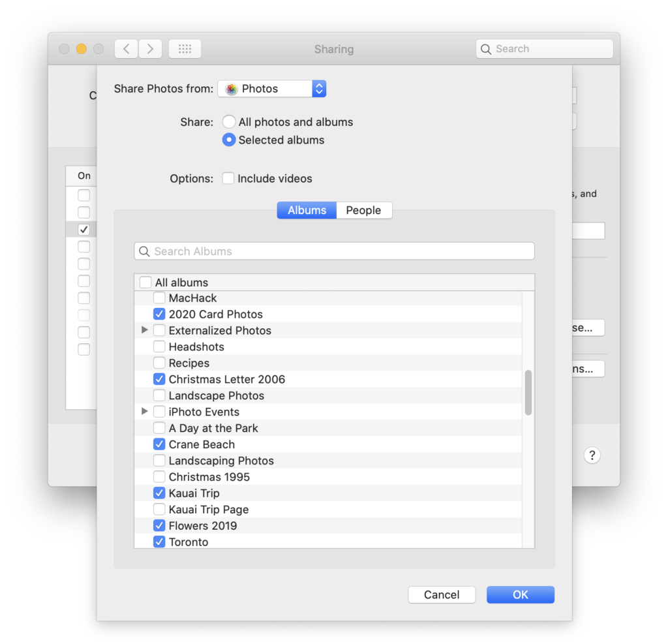
Task: Click the Cancel button
Action: 442,594
